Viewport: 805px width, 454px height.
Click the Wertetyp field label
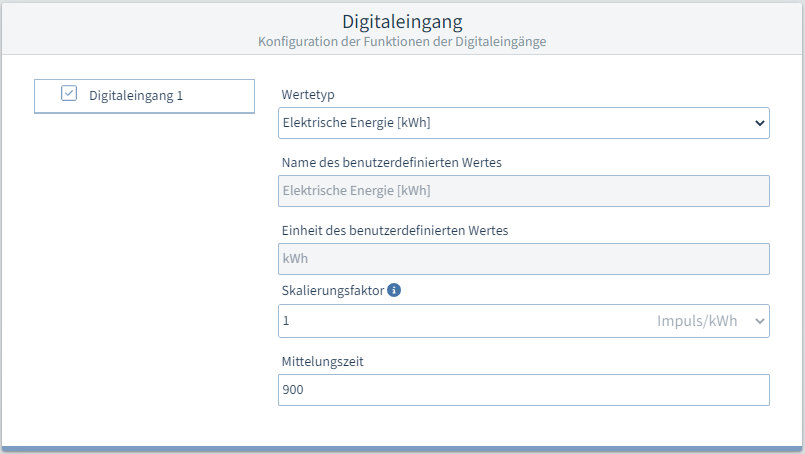tap(308, 94)
